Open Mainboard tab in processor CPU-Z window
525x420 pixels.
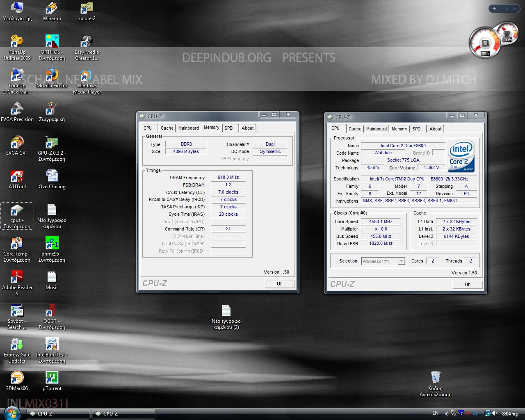(x=376, y=129)
